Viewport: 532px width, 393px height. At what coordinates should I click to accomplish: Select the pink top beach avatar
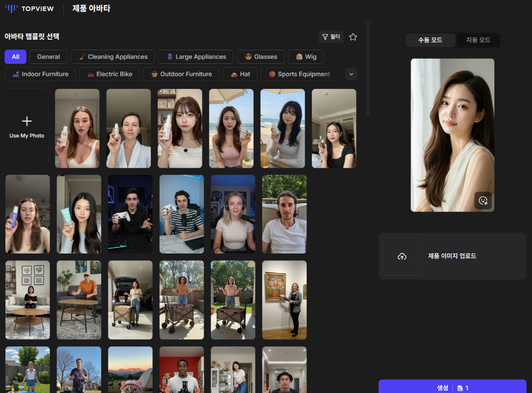[x=231, y=128]
